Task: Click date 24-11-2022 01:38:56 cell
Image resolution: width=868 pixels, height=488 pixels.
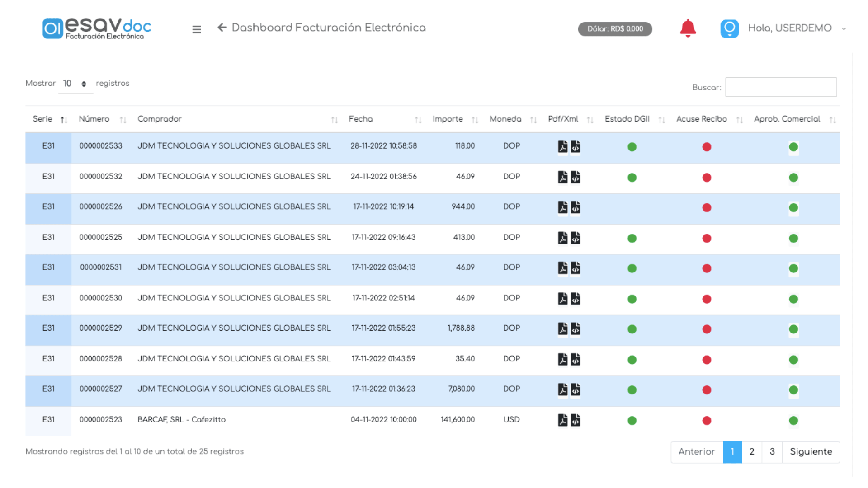Action: tap(383, 177)
